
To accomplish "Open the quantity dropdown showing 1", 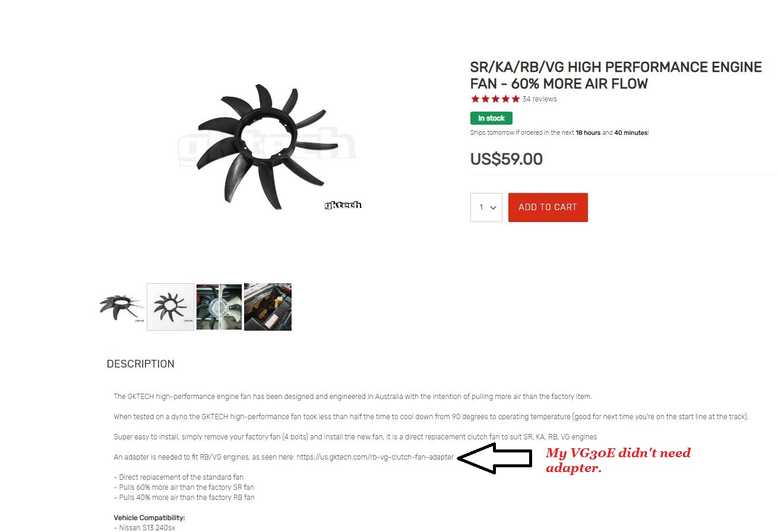I will click(x=486, y=207).
